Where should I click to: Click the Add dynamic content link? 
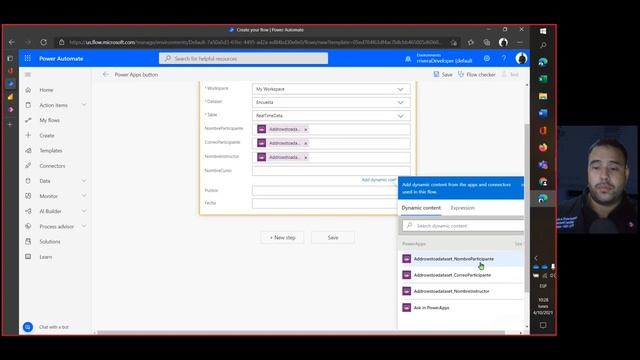[x=378, y=180]
